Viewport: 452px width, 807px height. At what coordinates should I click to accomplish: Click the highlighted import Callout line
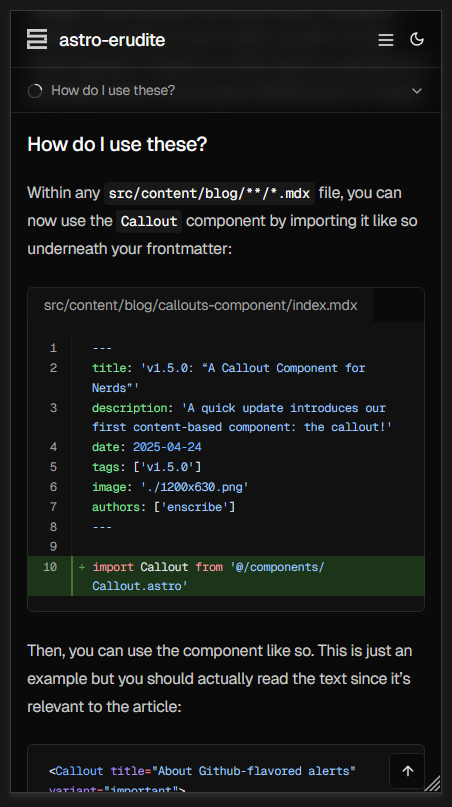click(226, 576)
